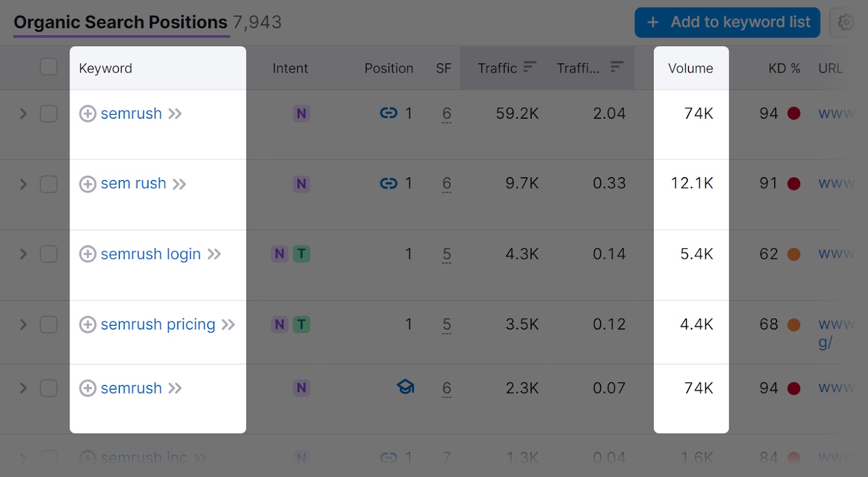Open double-arrow icon after semrush pricing

pos(228,325)
